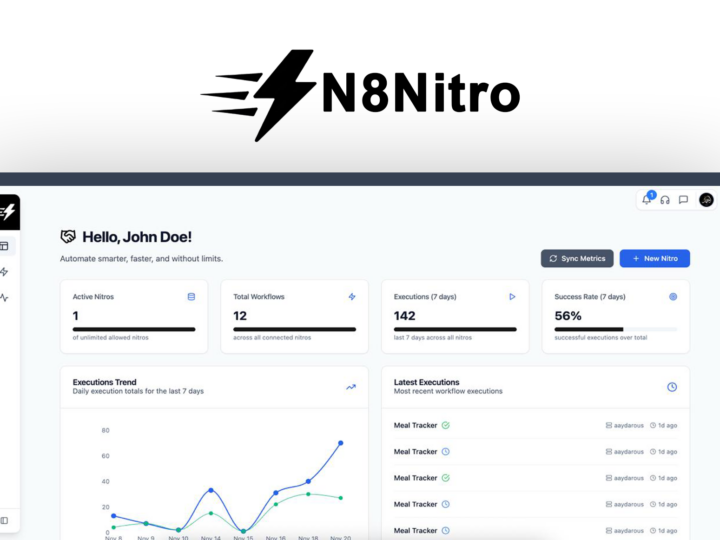Click 'of unlimited allowed nitros' caption

coord(110,338)
